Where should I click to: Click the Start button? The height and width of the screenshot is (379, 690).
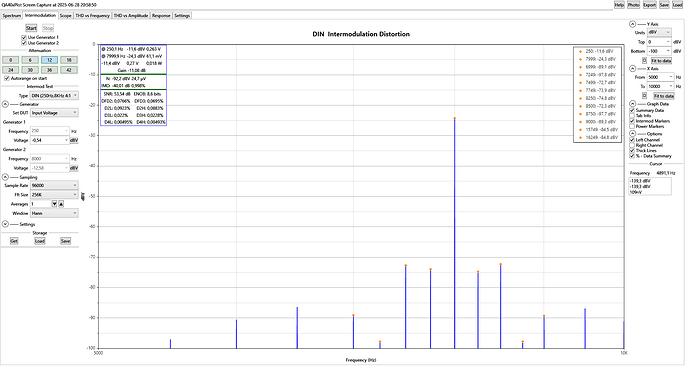[31, 28]
